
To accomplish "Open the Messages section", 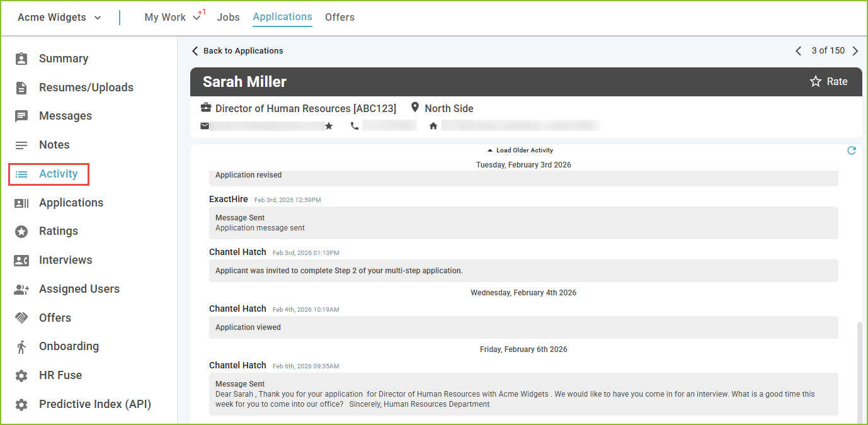I will click(66, 116).
